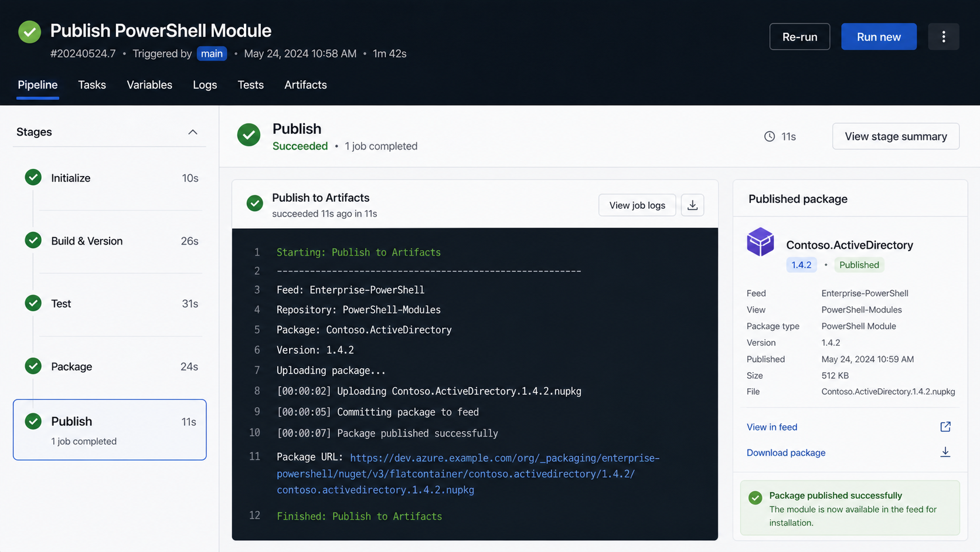This screenshot has height=552, width=980.
Task: Click log line 'Feed: Enterprise-PowerShell'
Action: (x=351, y=290)
